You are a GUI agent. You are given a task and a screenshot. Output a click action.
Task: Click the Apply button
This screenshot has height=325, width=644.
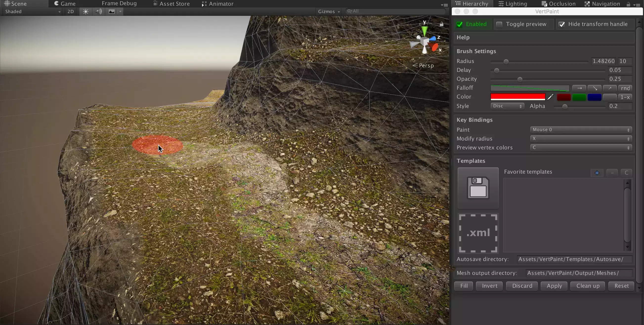(x=554, y=286)
